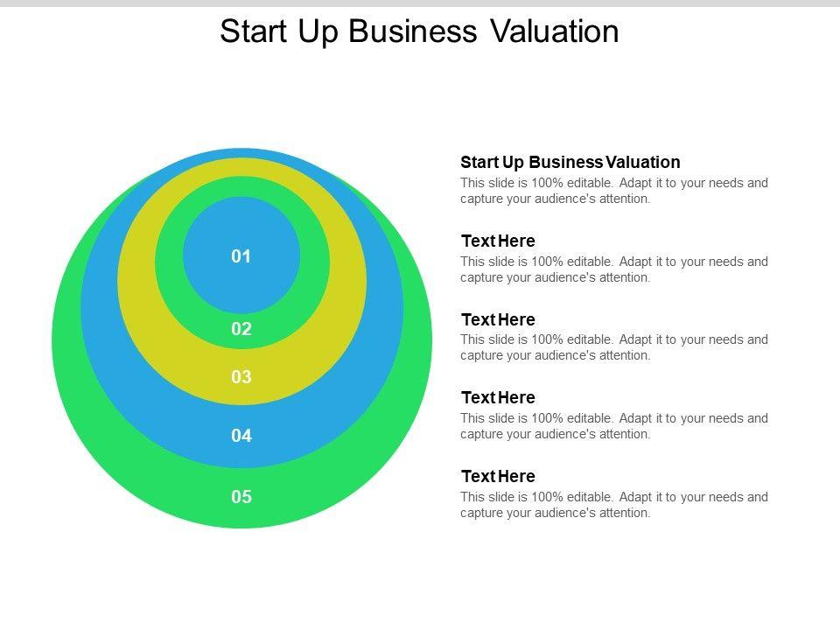This screenshot has height=630, width=840.
Task: Select description below the third Text Here
Action: click(613, 426)
